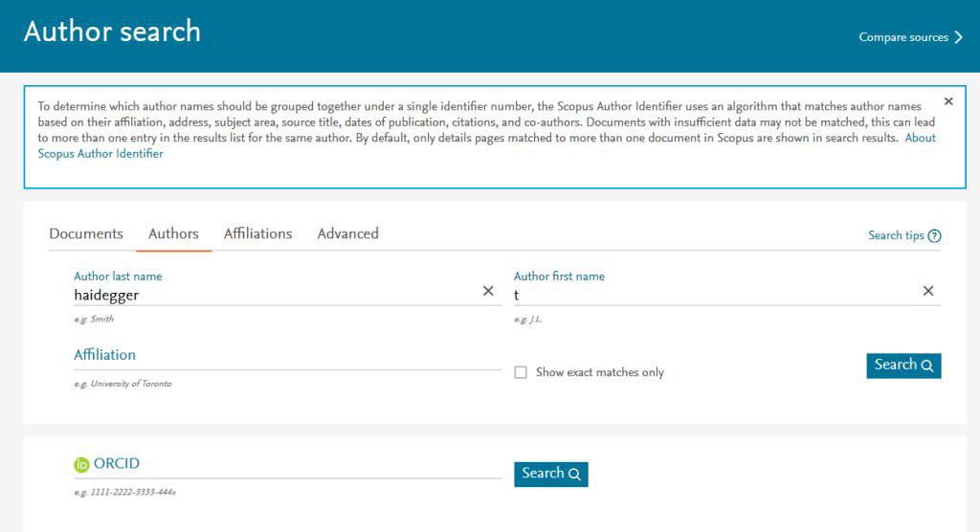Clear the Author first name field
This screenshot has width=980, height=532.
click(928, 291)
